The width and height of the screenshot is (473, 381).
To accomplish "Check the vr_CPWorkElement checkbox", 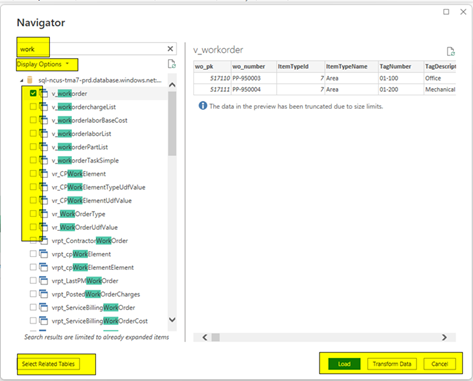I will 33,173.
